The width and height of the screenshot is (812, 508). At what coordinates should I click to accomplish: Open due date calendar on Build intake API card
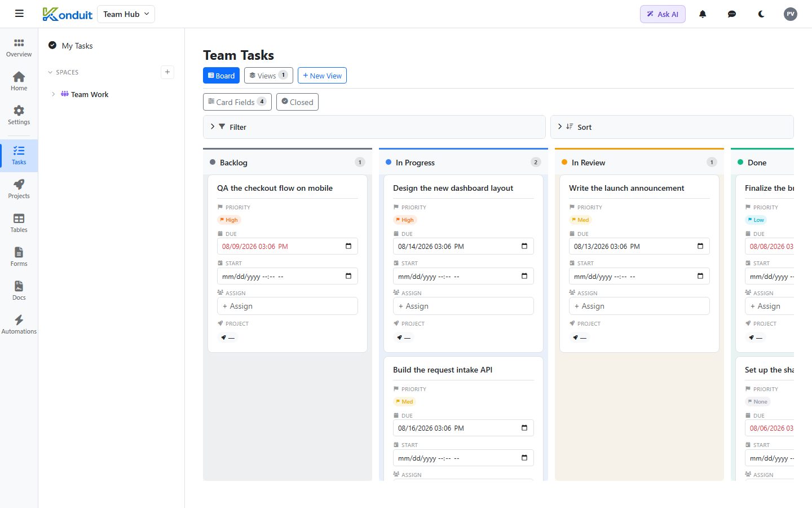click(x=524, y=428)
